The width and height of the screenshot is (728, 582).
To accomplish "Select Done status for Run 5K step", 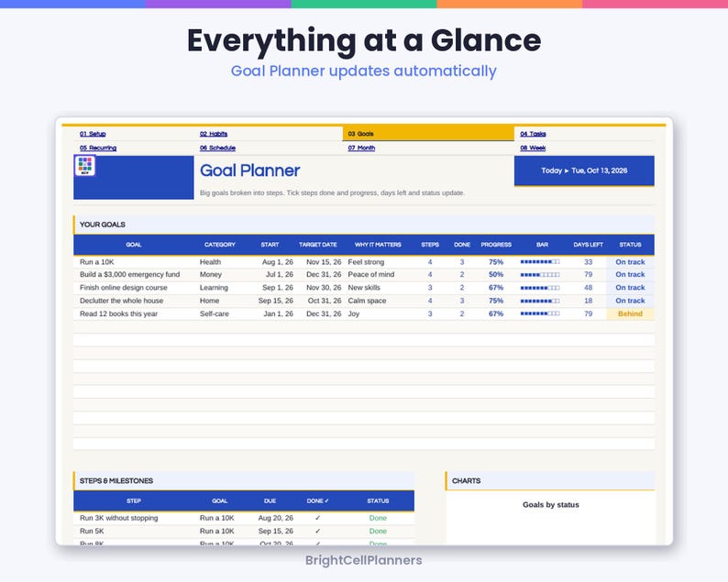I will tap(378, 531).
